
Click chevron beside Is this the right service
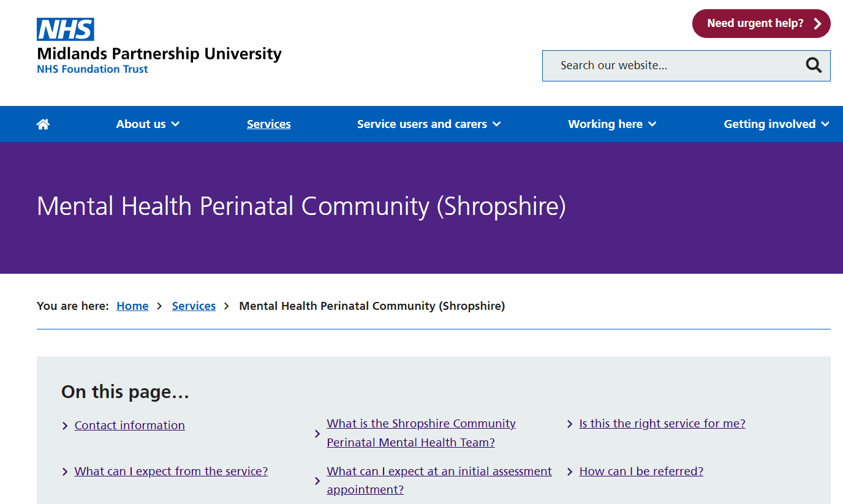click(570, 424)
